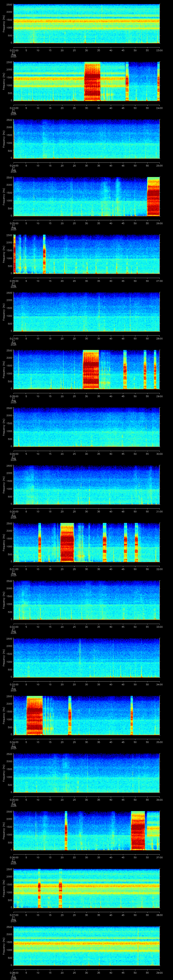This screenshot has width=173, height=980.
Task: Open the 0:29:00 spectrogram panel
Action: (x=87, y=427)
